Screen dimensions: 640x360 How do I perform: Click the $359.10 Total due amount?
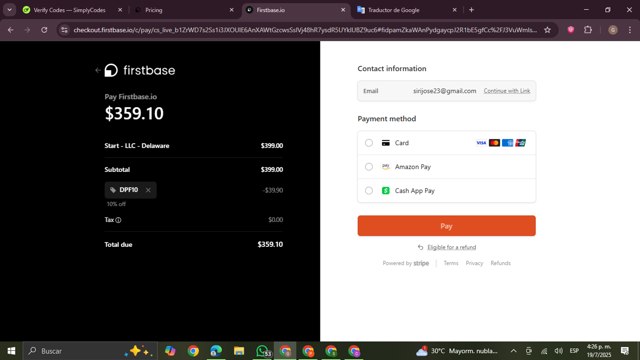(270, 244)
